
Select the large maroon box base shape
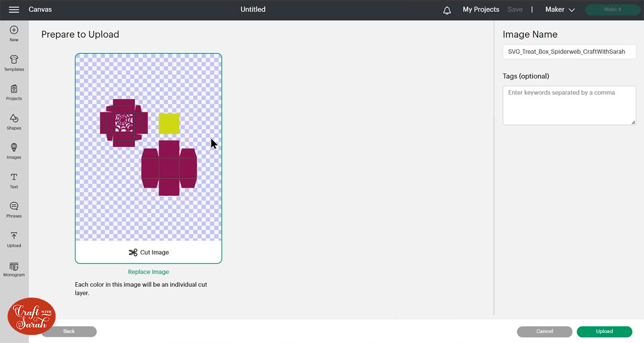click(x=169, y=168)
